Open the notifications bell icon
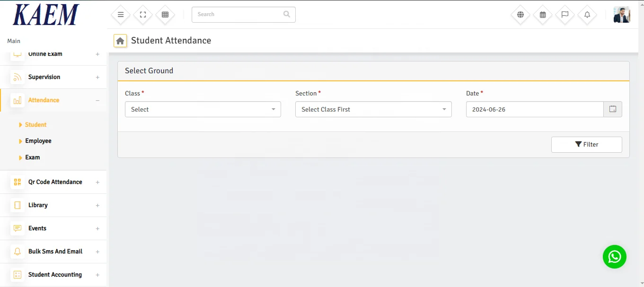The height and width of the screenshot is (287, 644). [x=587, y=15]
